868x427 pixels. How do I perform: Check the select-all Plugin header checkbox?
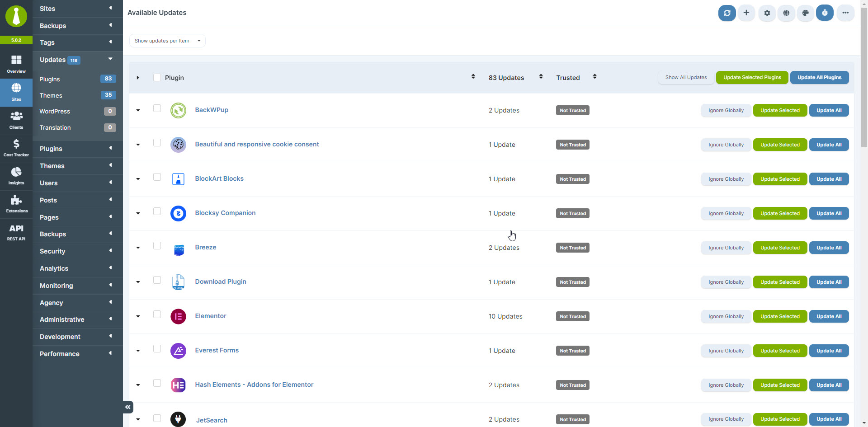point(157,78)
